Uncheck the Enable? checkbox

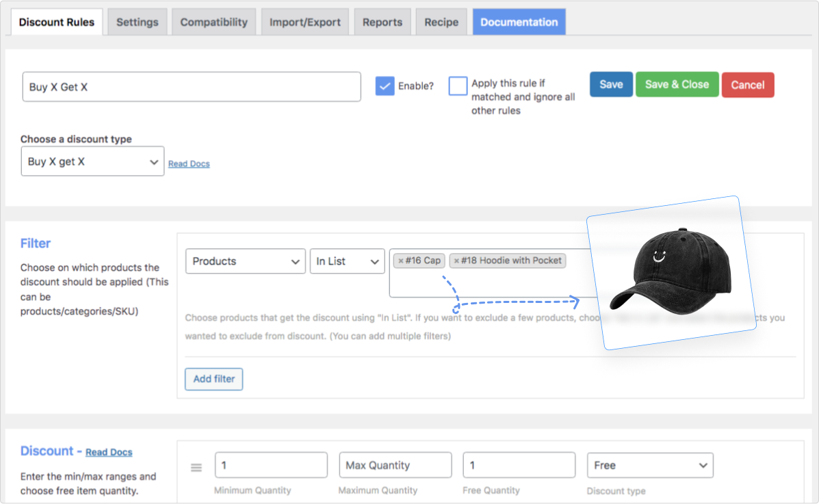[x=385, y=85]
